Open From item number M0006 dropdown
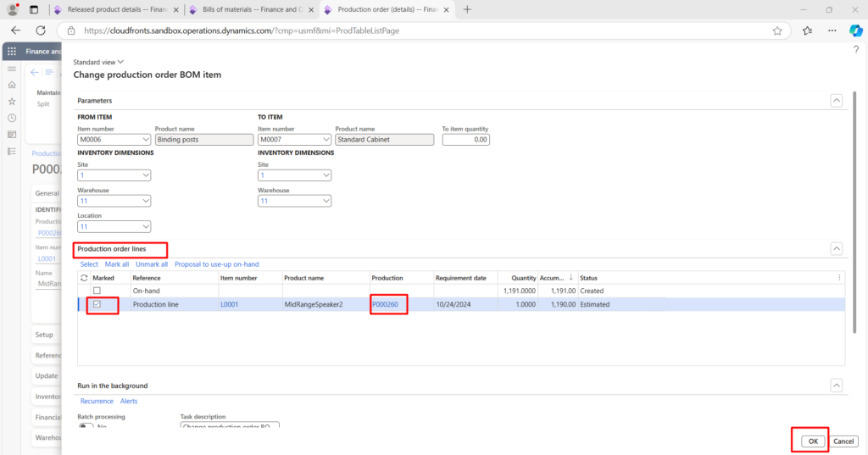The width and height of the screenshot is (868, 455). click(x=146, y=140)
